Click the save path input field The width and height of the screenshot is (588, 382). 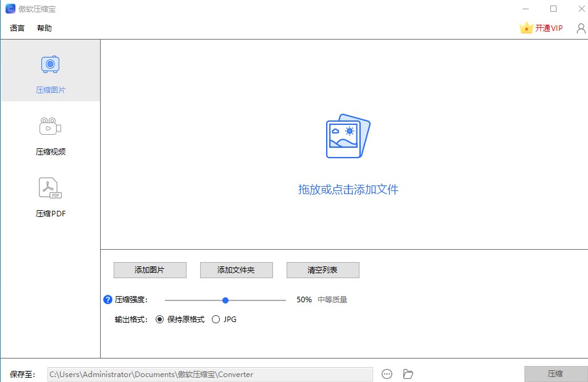[x=210, y=374]
